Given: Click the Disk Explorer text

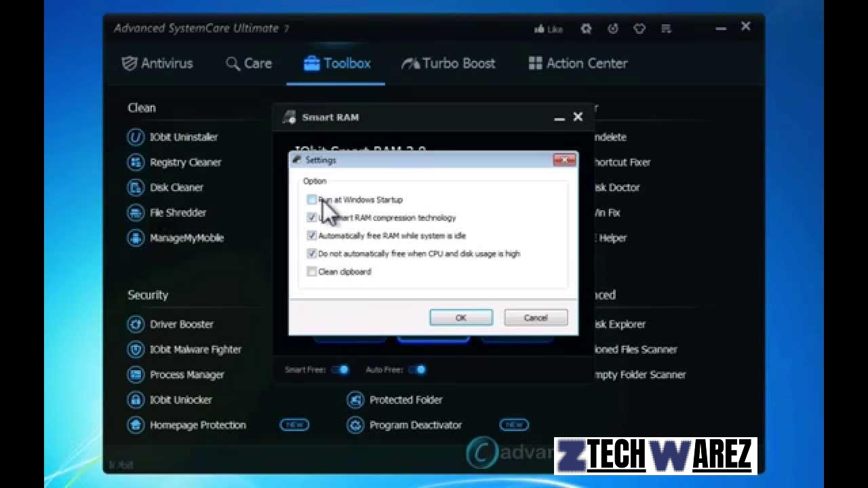Looking at the screenshot, I should (x=620, y=324).
